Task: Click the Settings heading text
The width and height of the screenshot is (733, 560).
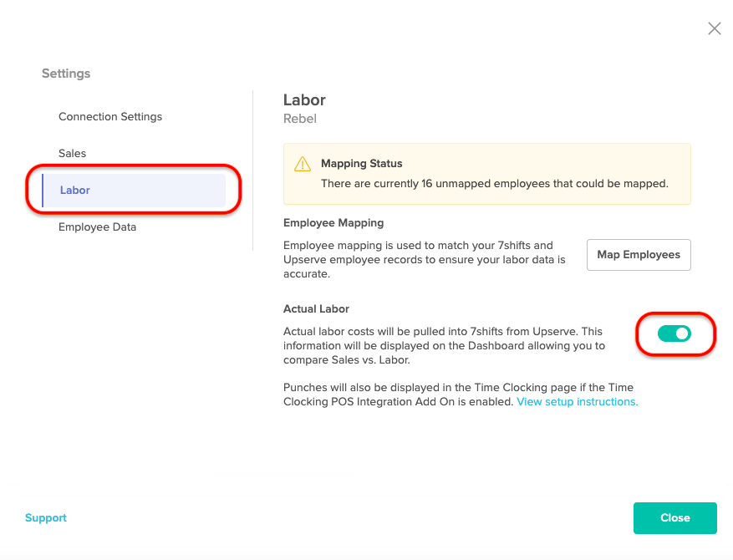Action: tap(66, 74)
